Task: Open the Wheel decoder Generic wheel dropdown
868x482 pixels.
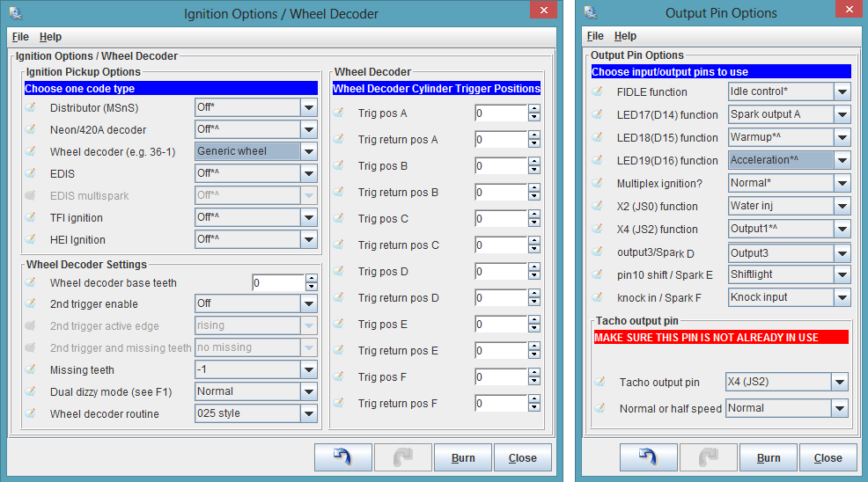Action: [256, 151]
